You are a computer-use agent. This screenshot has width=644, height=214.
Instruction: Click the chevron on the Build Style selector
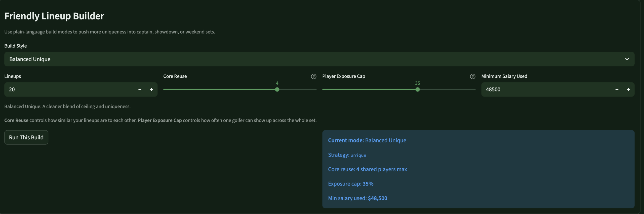[x=627, y=59]
